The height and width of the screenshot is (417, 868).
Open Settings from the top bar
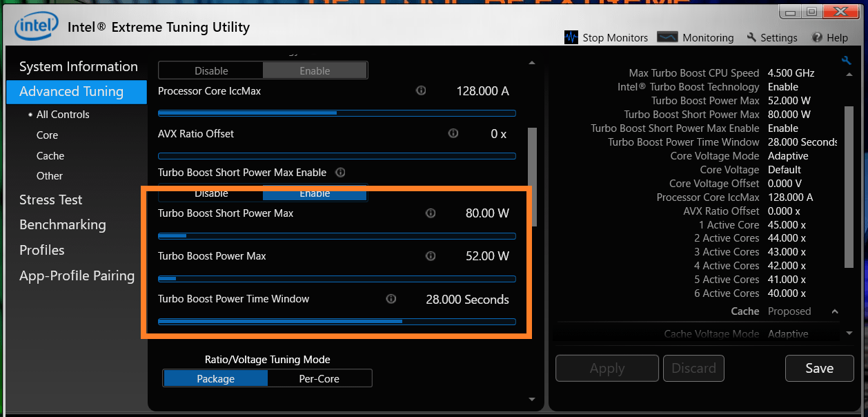click(779, 38)
